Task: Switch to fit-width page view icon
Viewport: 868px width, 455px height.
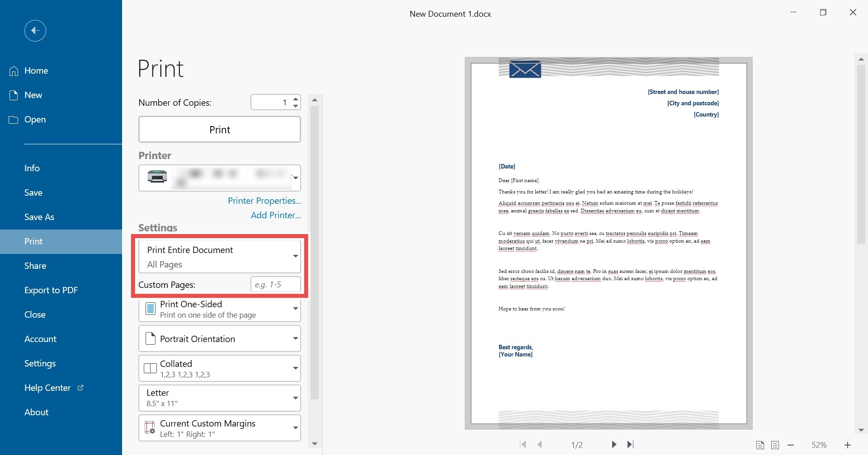Action: (775, 445)
